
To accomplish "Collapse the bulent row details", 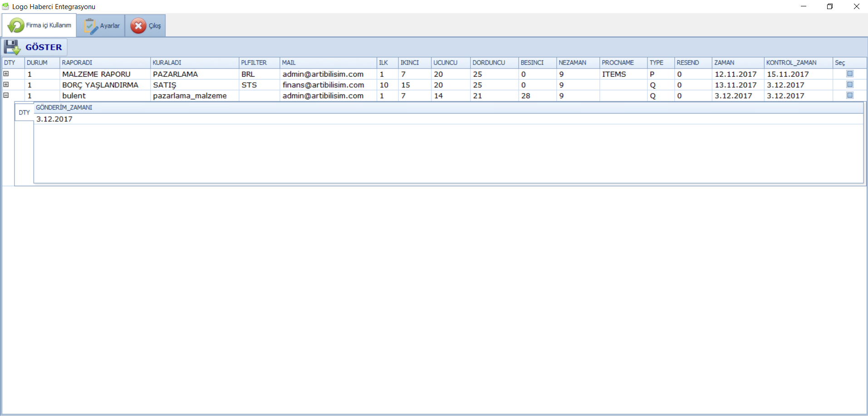I will pyautogui.click(x=6, y=95).
